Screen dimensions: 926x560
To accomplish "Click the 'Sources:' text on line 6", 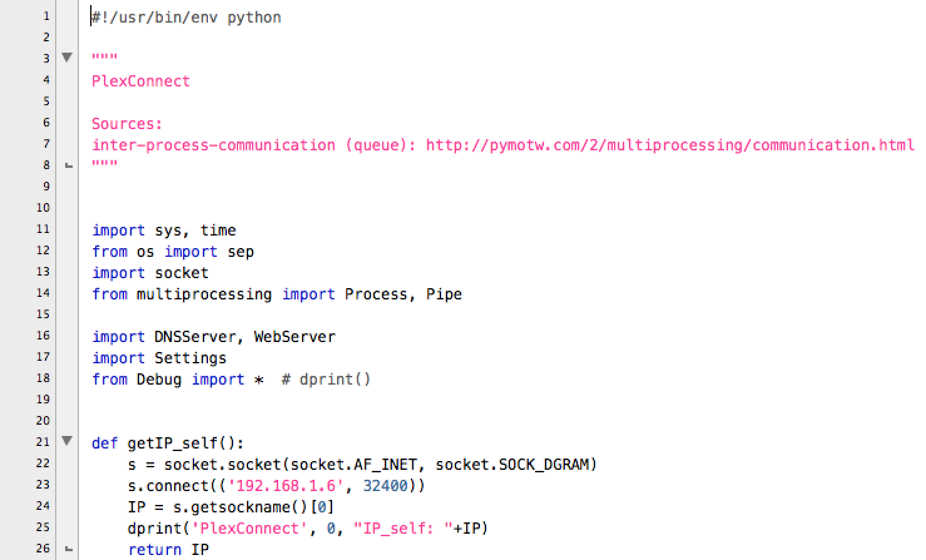I will click(127, 124).
